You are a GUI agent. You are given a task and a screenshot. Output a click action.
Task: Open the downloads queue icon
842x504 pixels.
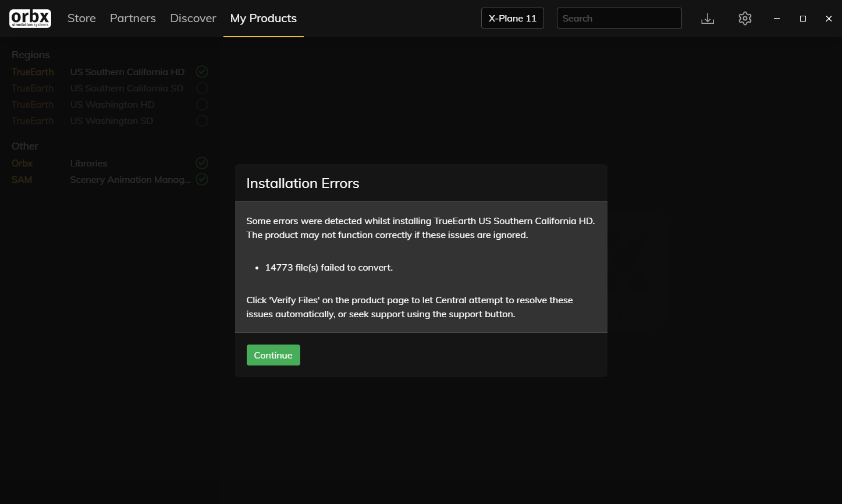click(708, 19)
